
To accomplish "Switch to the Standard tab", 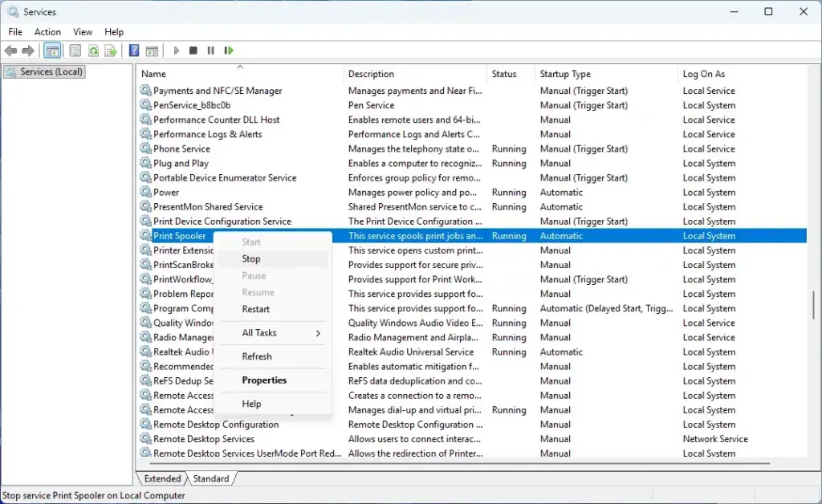I will [x=211, y=478].
